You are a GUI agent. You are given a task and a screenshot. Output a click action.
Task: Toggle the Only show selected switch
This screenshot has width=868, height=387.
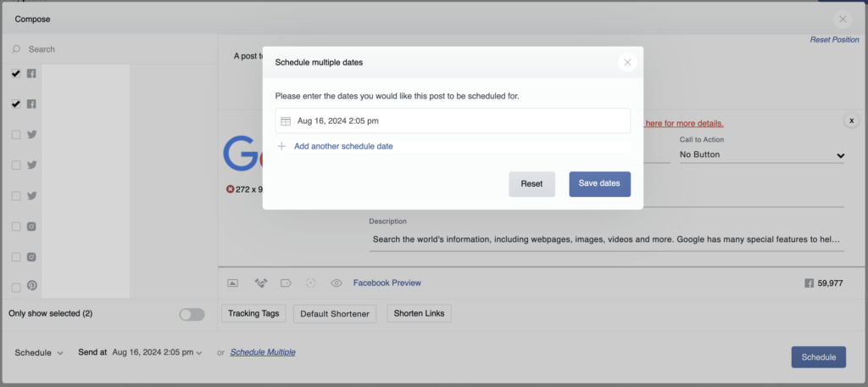(192, 314)
